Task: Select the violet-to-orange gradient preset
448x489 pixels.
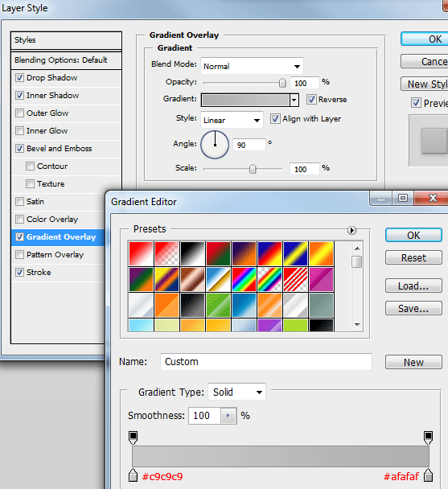Action: (244, 253)
